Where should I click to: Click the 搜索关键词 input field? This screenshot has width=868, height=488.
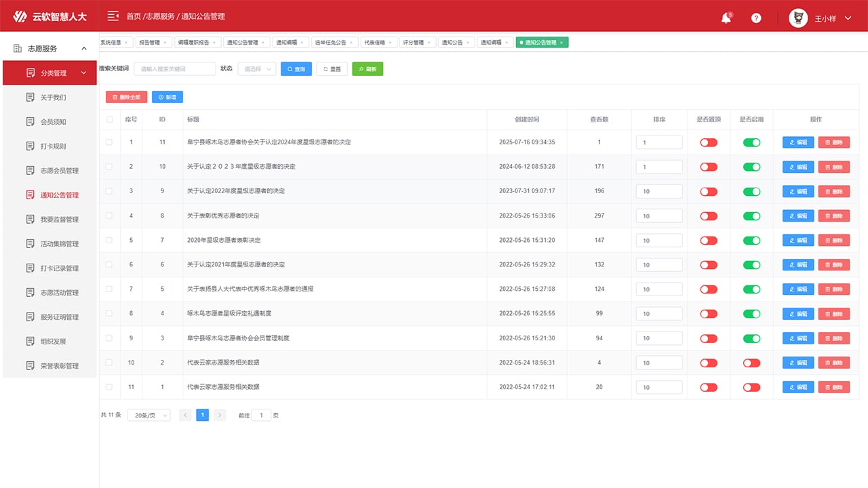tap(174, 69)
